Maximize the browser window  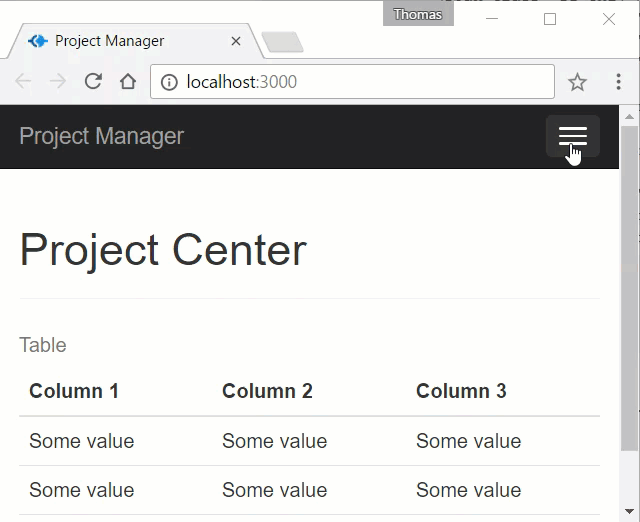[550, 19]
